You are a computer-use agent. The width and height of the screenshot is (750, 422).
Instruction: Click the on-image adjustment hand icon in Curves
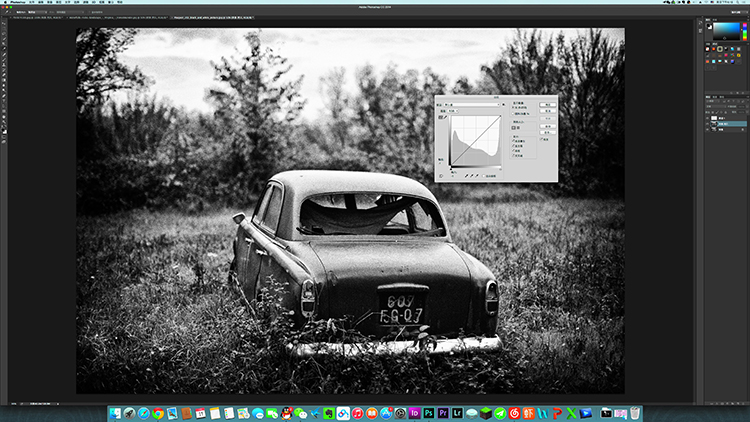click(442, 175)
